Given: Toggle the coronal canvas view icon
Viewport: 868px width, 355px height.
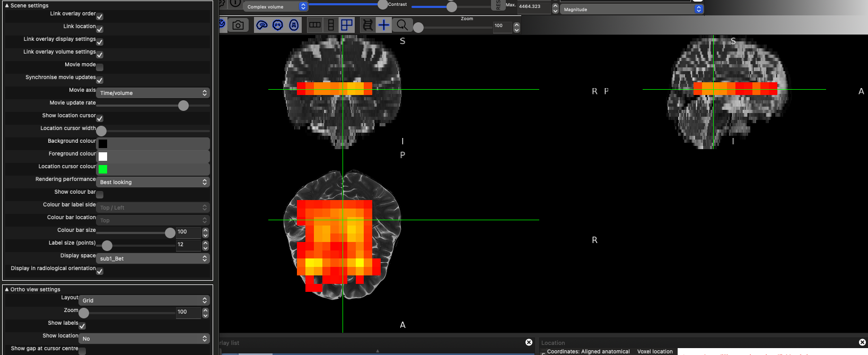Looking at the screenshot, I should click(x=278, y=25).
